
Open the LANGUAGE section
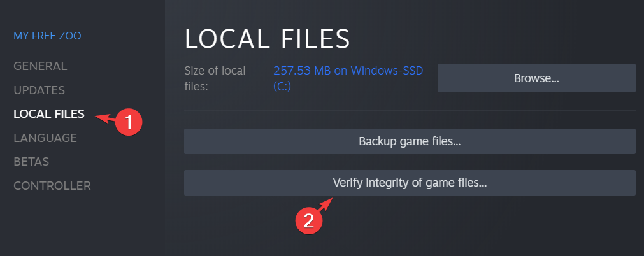coord(45,138)
